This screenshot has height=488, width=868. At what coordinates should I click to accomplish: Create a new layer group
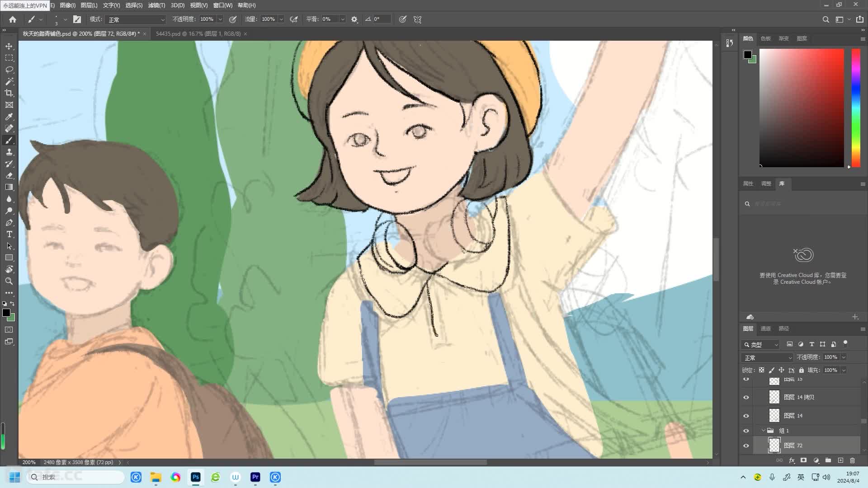click(828, 460)
